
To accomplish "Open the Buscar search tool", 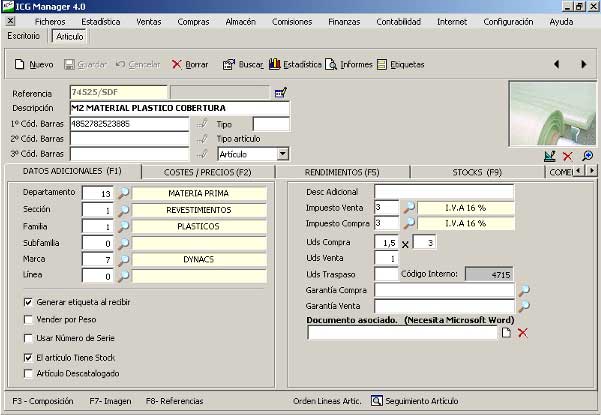I will (228, 64).
